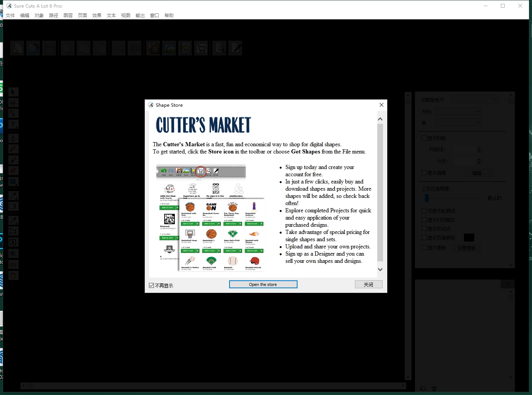Screen dimensions: 532x395
Task: Select the arrow Selection tool
Action: coord(13,92)
